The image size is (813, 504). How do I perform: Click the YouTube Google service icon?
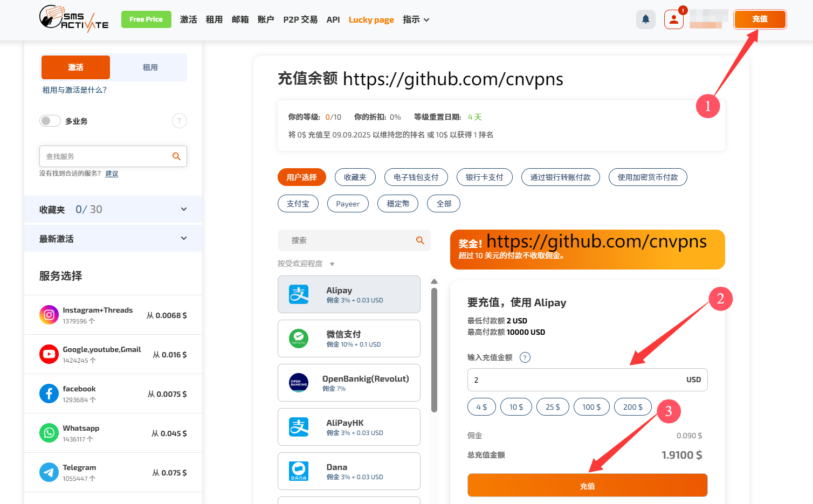coord(49,354)
